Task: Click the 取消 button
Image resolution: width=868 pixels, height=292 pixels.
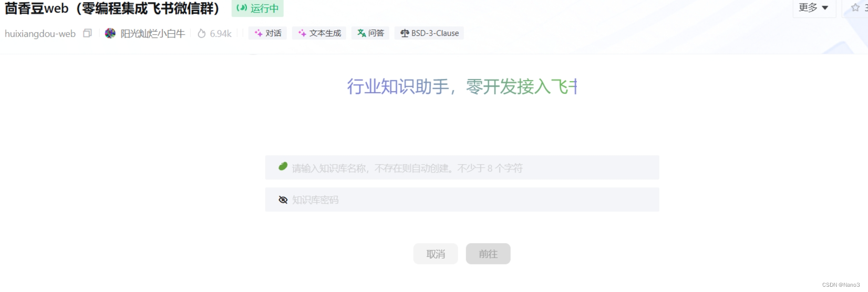Action: [436, 254]
